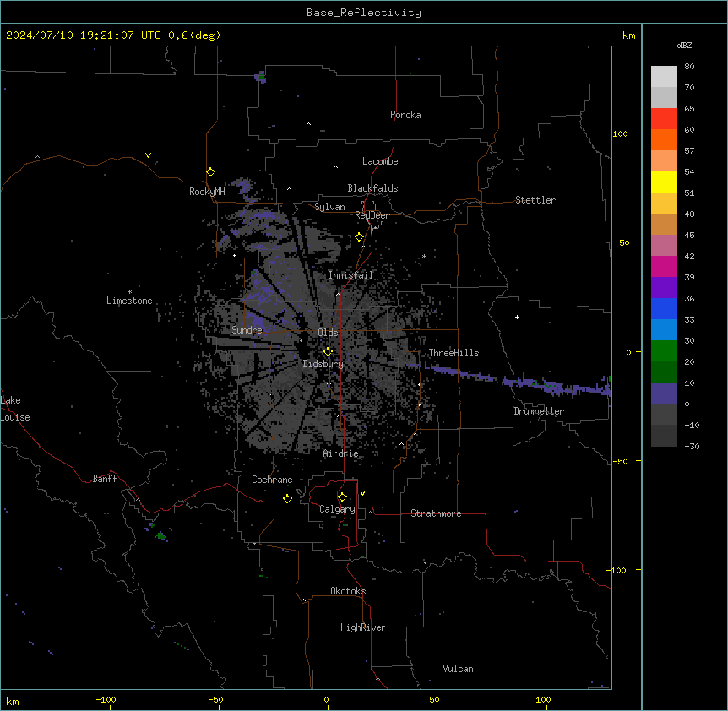The image size is (728, 711).
Task: Select the HighRiver label
Action: click(363, 627)
